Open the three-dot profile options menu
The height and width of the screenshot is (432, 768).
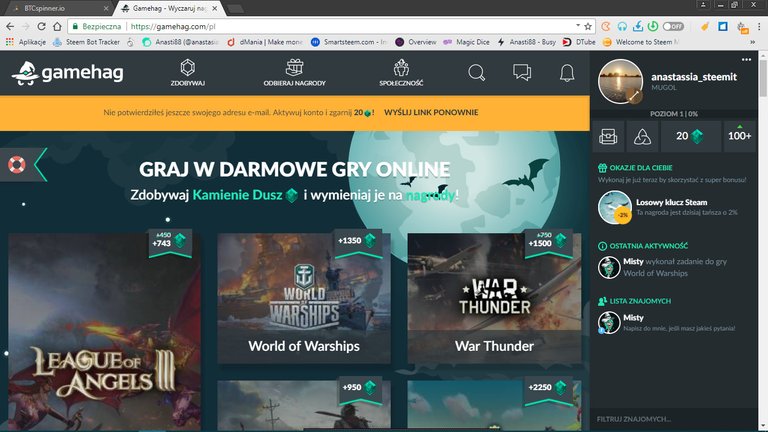click(x=746, y=60)
